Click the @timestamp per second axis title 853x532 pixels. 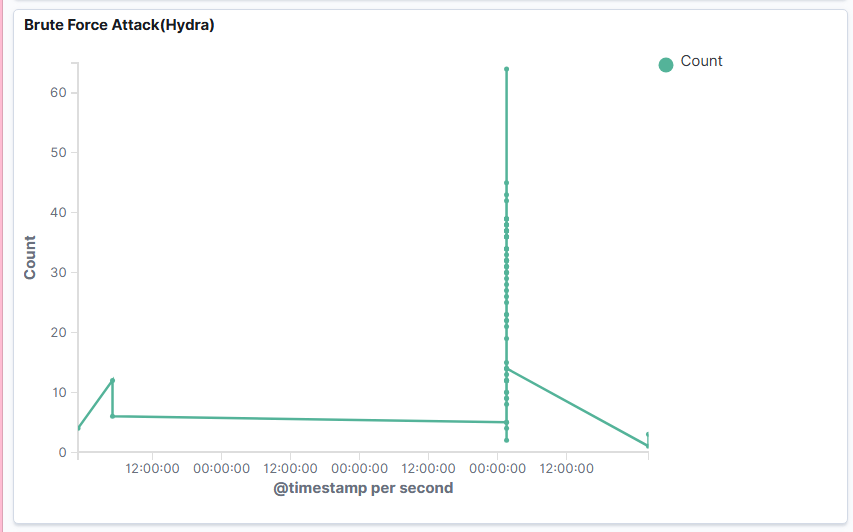tap(363, 488)
